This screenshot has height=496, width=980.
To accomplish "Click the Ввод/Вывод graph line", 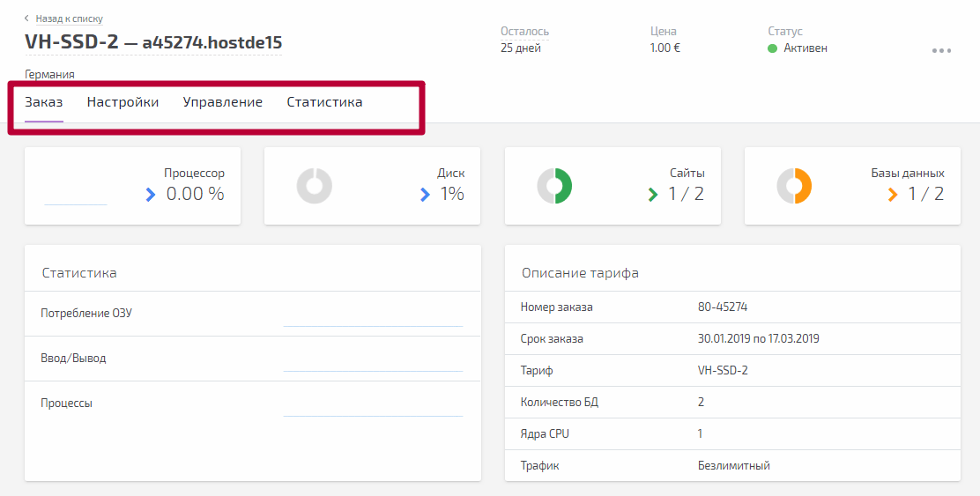I will [373, 370].
